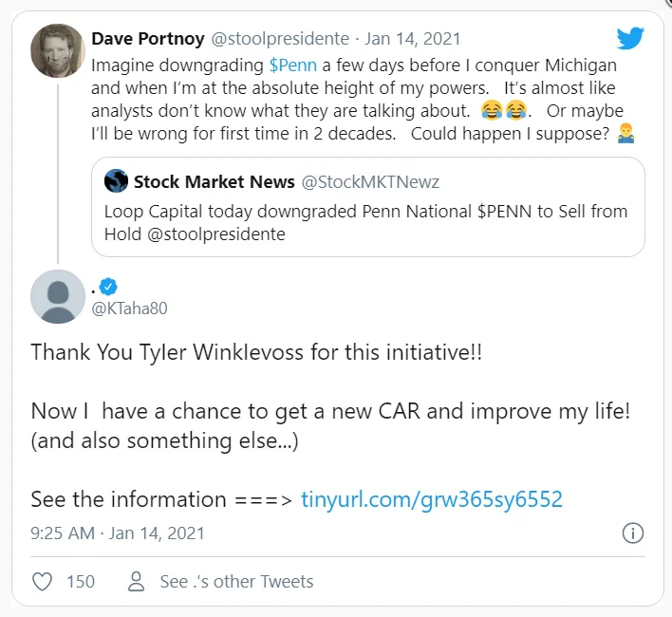Click the Stock Market News account name
This screenshot has width=672, height=617.
click(215, 180)
